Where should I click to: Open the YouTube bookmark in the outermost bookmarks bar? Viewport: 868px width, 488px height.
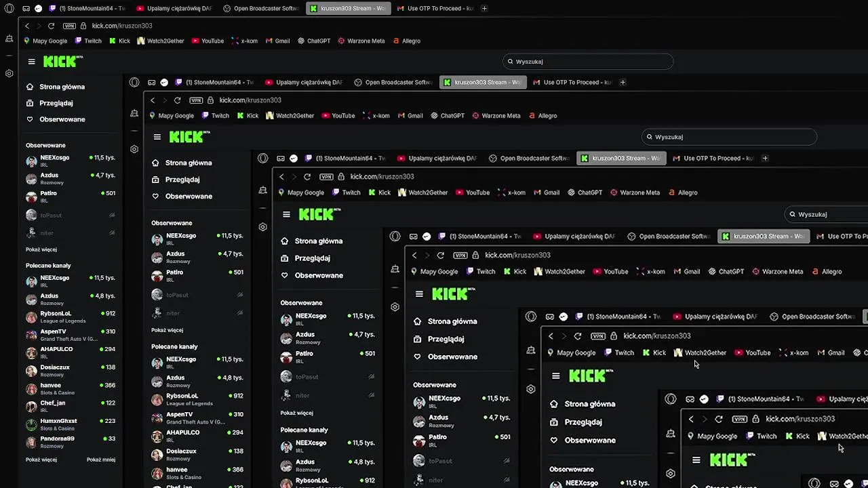coord(208,41)
